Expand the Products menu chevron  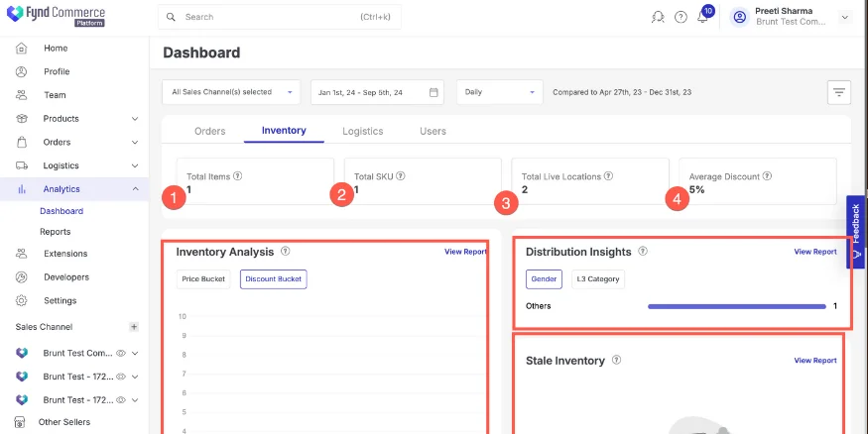(135, 119)
